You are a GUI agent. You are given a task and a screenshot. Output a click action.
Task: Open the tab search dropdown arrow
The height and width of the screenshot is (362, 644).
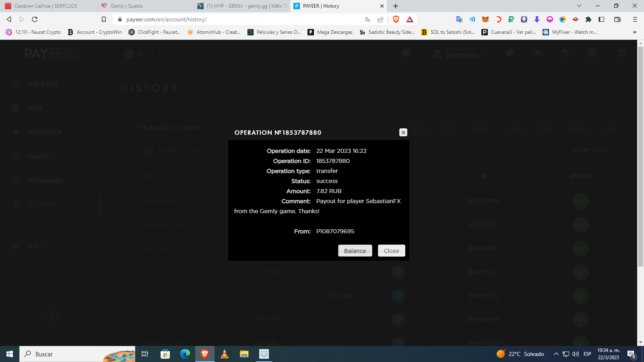pos(579,6)
